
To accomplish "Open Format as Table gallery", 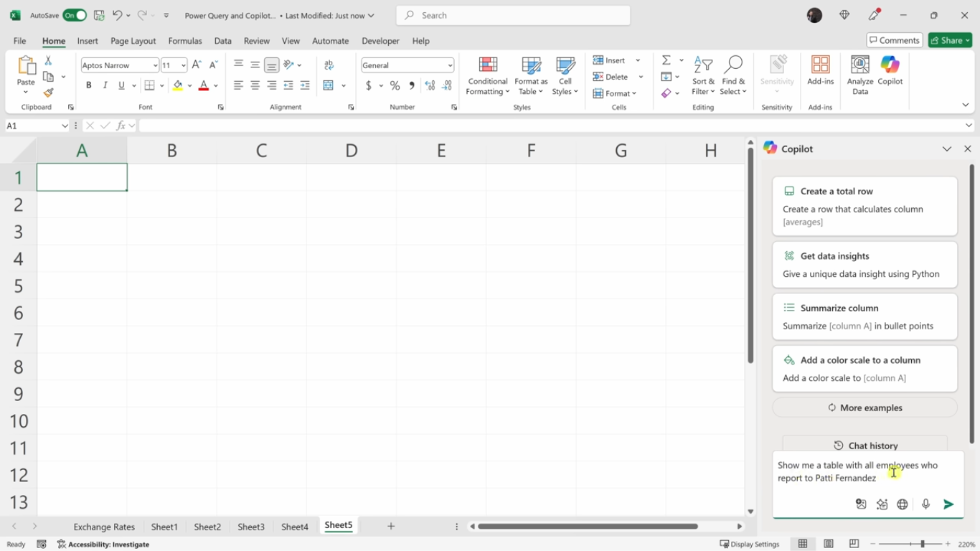I will (531, 76).
